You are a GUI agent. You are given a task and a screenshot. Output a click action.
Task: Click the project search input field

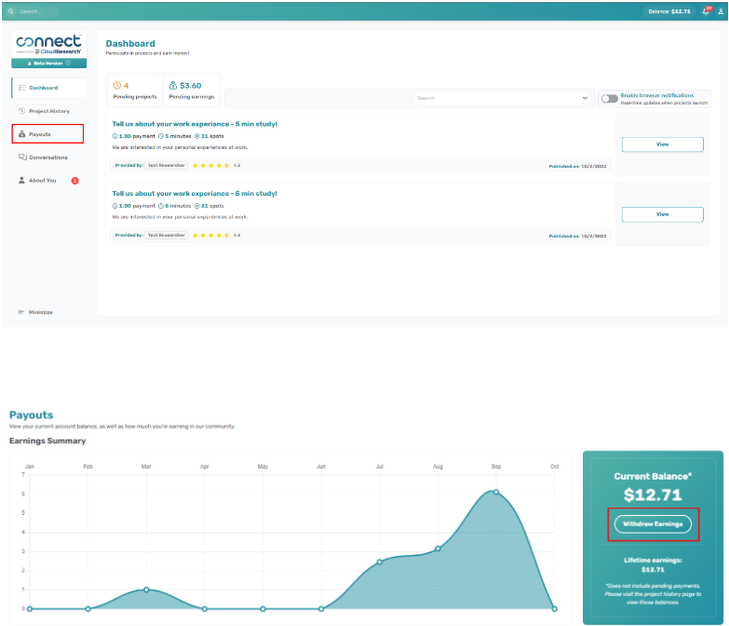coord(495,98)
